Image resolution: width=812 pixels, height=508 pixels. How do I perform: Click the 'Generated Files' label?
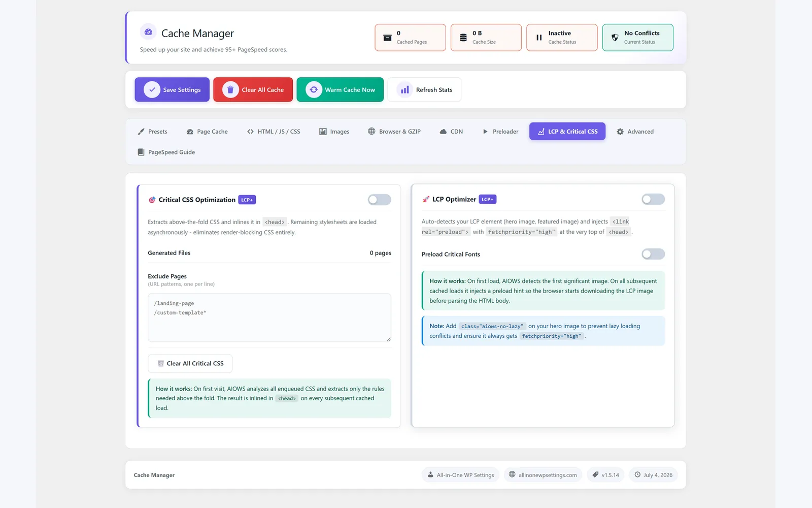coord(169,253)
